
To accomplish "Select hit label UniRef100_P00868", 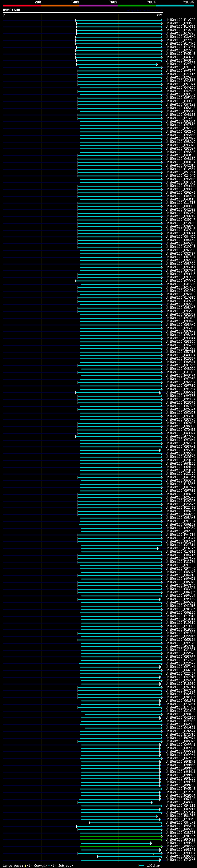I will point(180,829).
